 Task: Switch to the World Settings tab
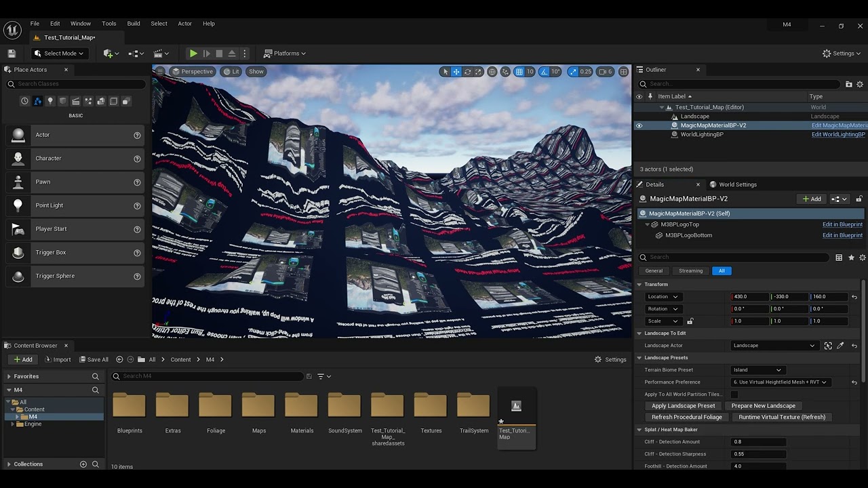(x=737, y=184)
